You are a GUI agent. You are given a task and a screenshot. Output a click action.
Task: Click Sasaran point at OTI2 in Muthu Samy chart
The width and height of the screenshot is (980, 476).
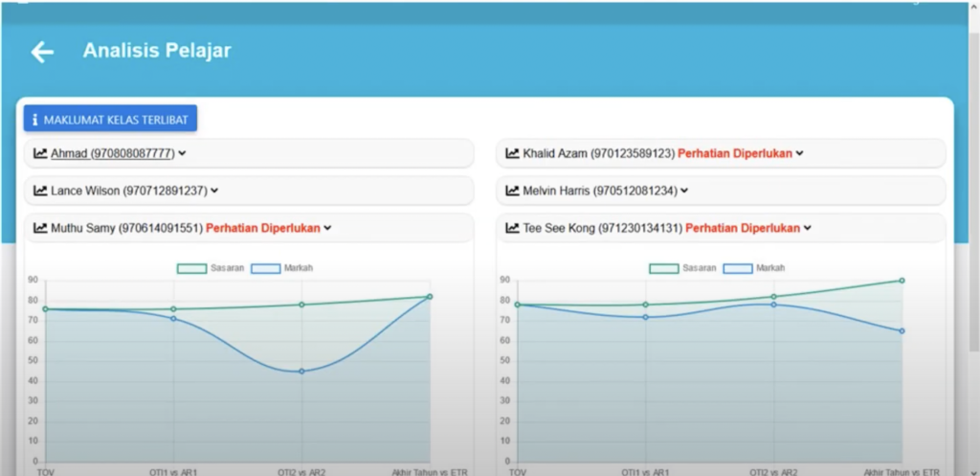point(301,305)
